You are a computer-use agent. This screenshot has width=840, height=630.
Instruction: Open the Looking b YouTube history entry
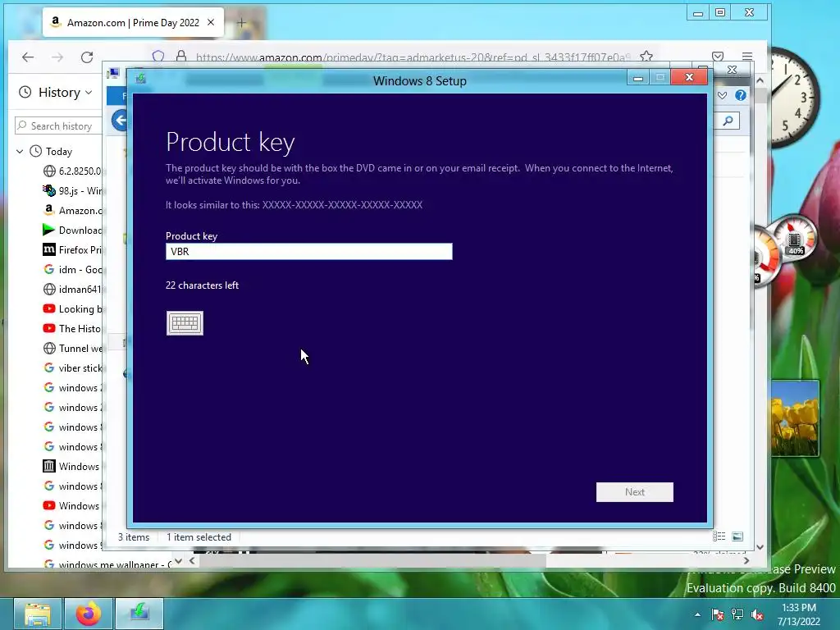click(x=72, y=308)
